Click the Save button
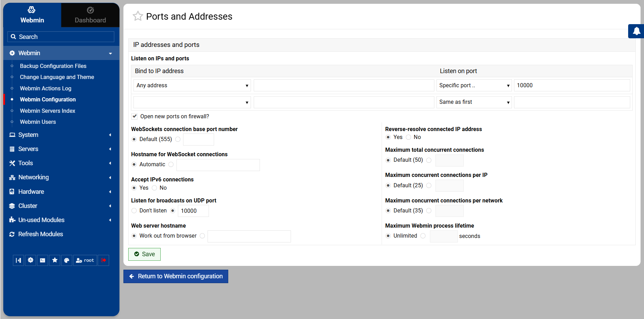Image resolution: width=644 pixels, height=319 pixels. [x=144, y=254]
